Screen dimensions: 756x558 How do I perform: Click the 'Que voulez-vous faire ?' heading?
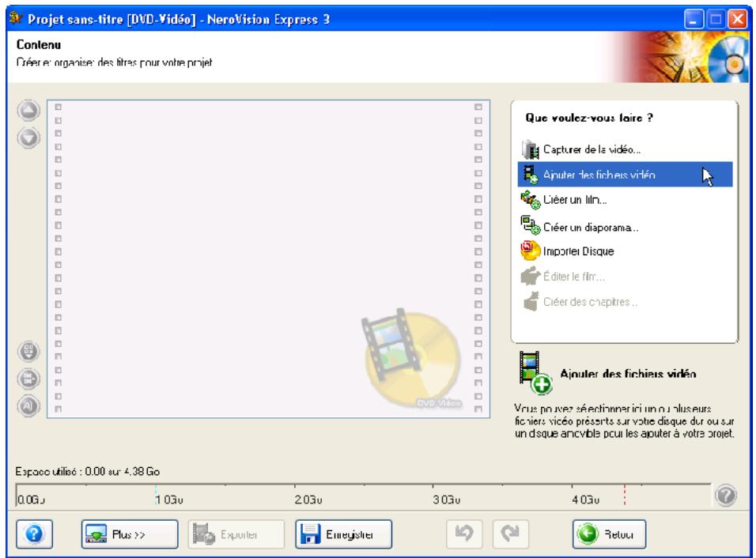coord(589,118)
